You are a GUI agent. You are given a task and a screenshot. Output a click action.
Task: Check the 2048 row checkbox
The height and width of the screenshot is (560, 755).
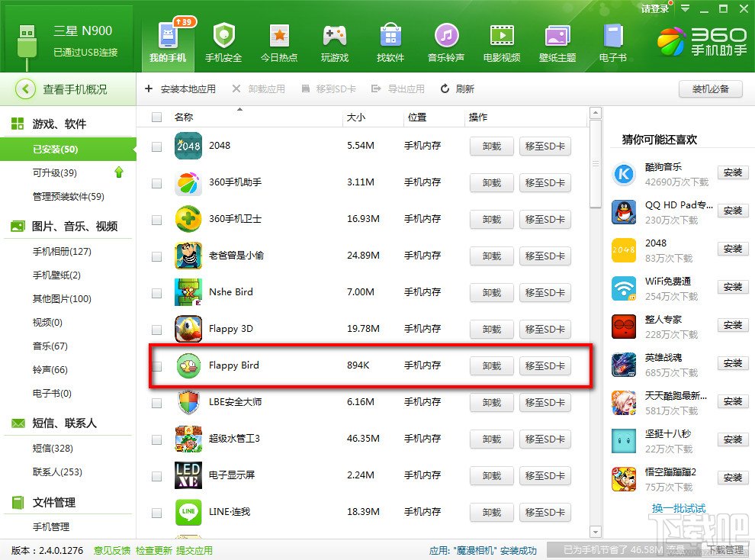coord(156,146)
